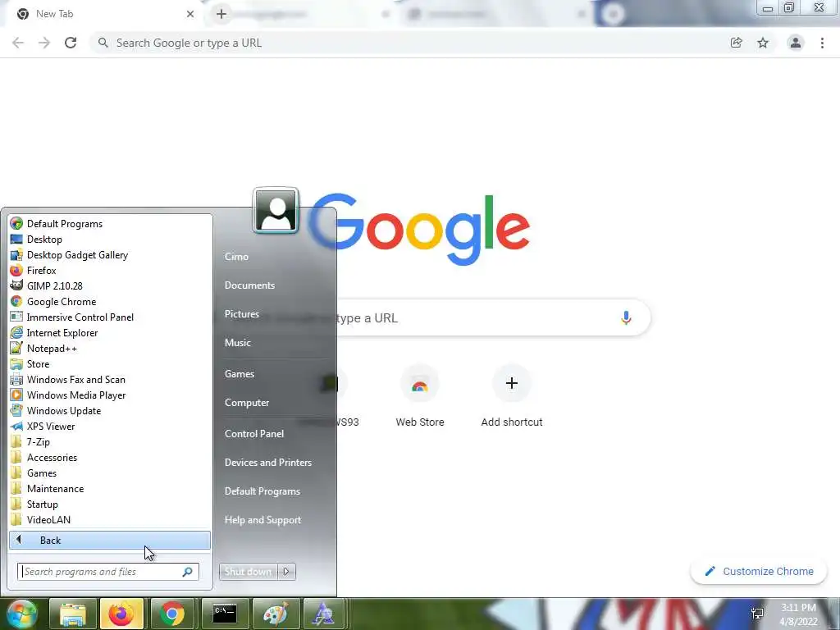
Task: Open Windows Fax and Scan
Action: [x=110, y=379]
